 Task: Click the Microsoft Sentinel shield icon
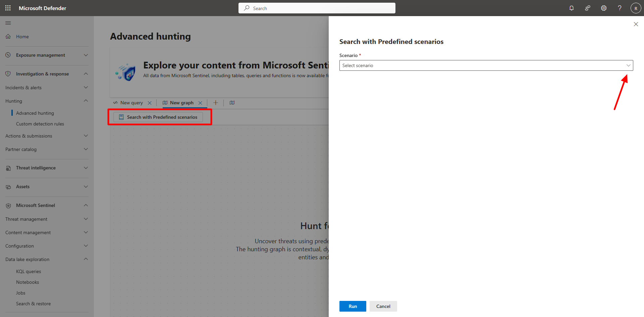[8, 206]
